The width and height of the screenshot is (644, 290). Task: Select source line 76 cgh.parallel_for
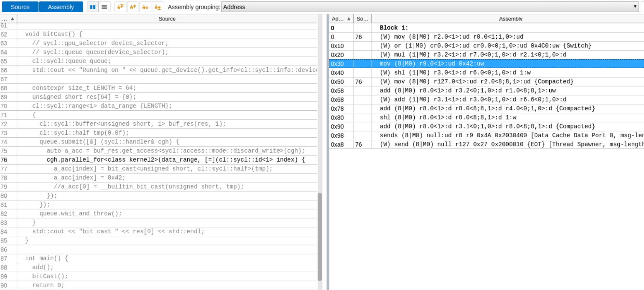[159, 160]
